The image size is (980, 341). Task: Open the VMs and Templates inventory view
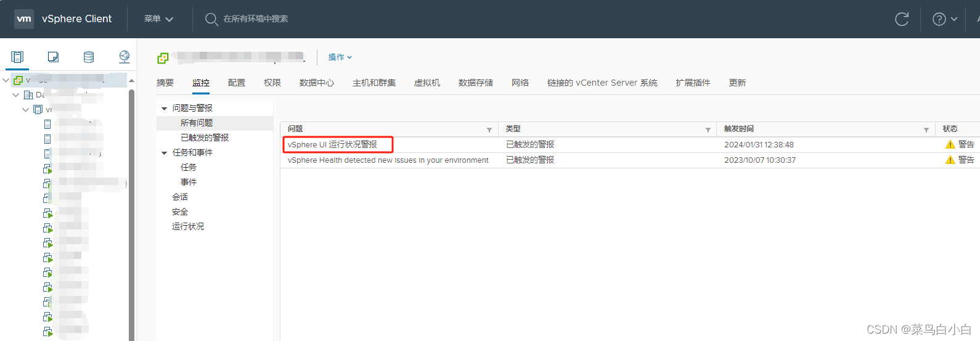[x=53, y=57]
